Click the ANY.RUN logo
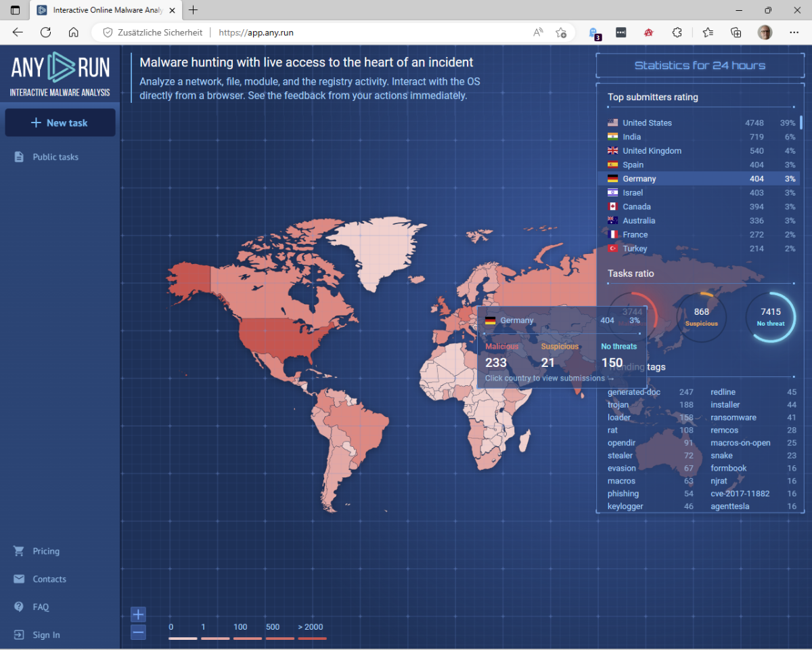Viewport: 812px width, 650px height. [60, 73]
